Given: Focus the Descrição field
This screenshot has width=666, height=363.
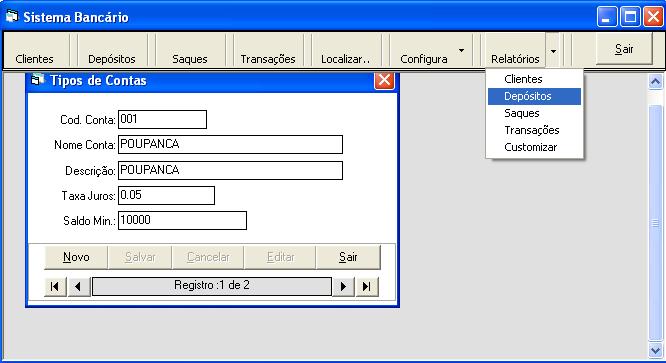Looking at the screenshot, I should [230, 170].
